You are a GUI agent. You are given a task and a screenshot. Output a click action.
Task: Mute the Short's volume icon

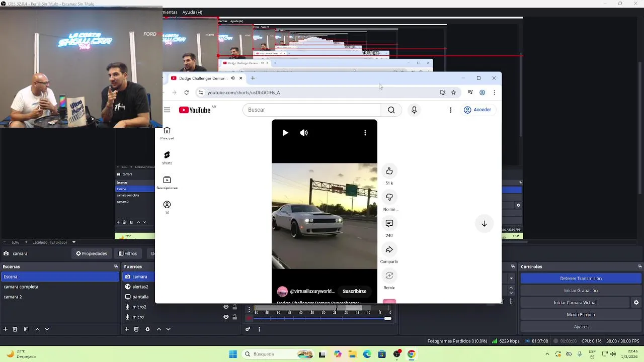[304, 133]
